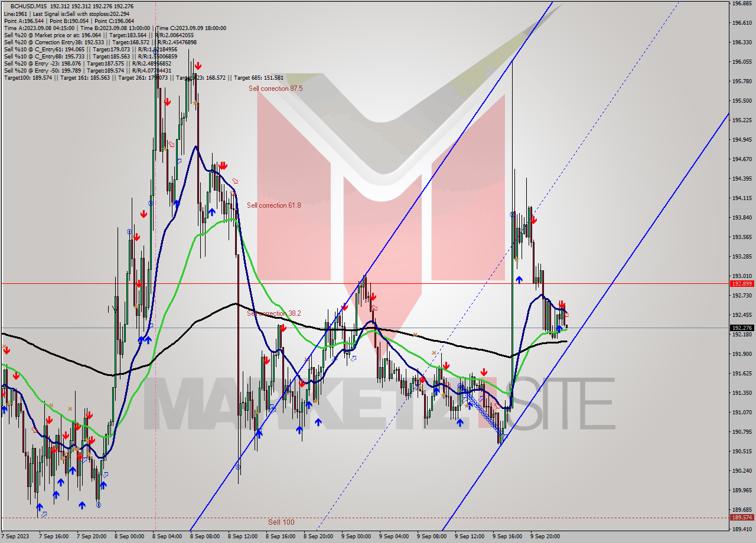Screen dimensions: 756x543
Task: Click the 'Sell 100' label near bottom
Action: 281,522
